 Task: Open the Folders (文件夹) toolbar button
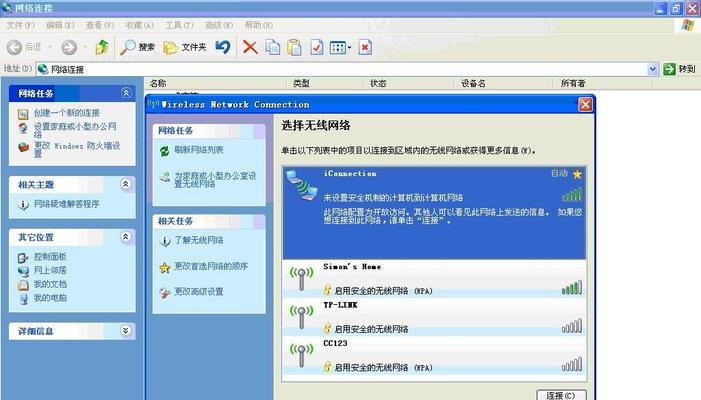point(184,47)
